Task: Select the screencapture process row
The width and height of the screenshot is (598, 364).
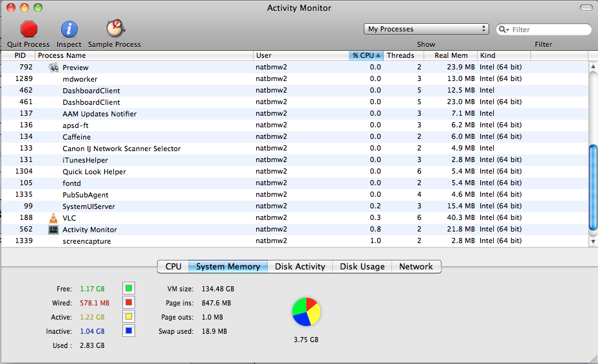Action: [294, 241]
